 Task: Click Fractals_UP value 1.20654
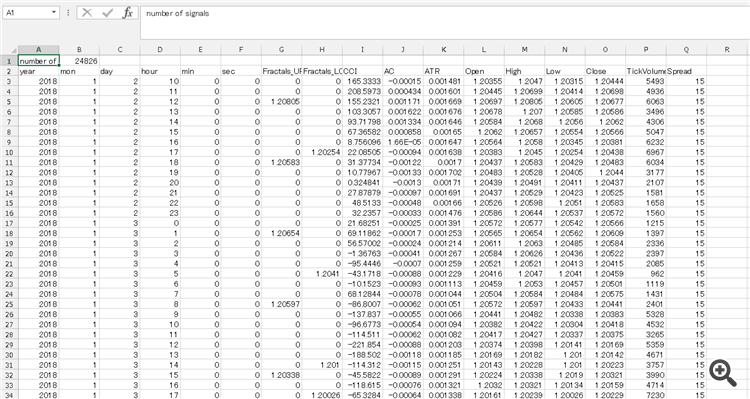[281, 233]
